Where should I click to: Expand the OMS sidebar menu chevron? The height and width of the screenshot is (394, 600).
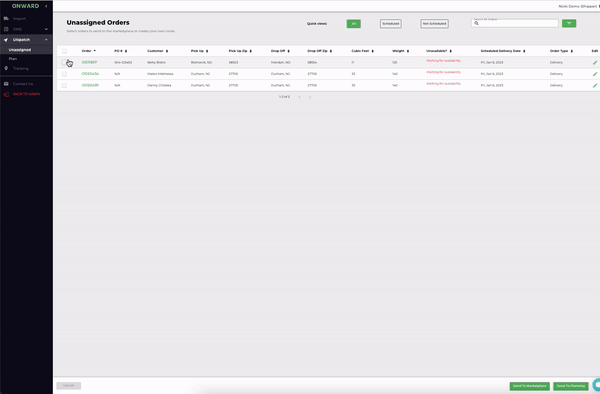(46, 29)
